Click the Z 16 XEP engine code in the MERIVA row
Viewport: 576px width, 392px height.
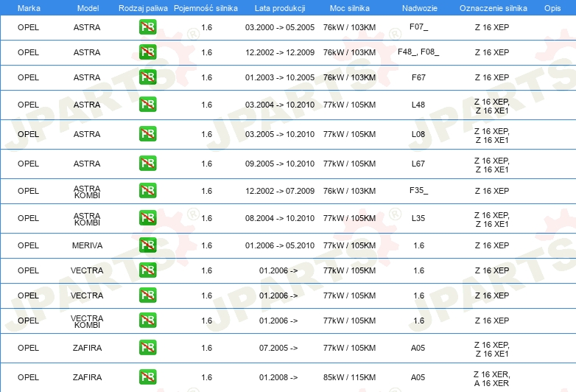point(492,245)
